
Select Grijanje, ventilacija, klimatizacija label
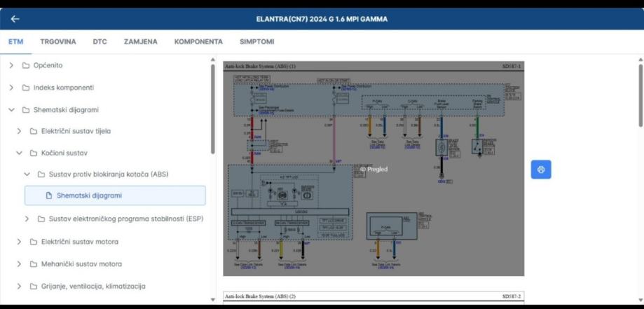[93, 286]
